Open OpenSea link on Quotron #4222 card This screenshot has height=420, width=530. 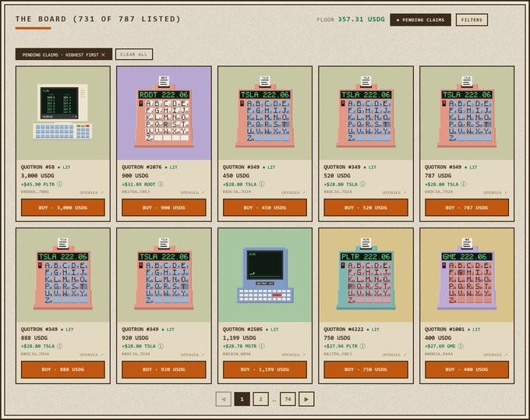(x=394, y=355)
